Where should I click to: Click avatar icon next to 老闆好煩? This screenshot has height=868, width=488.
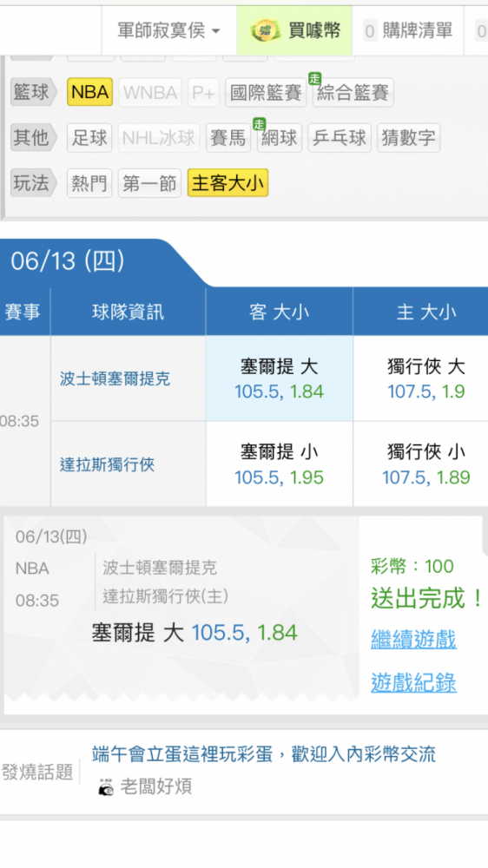106,787
